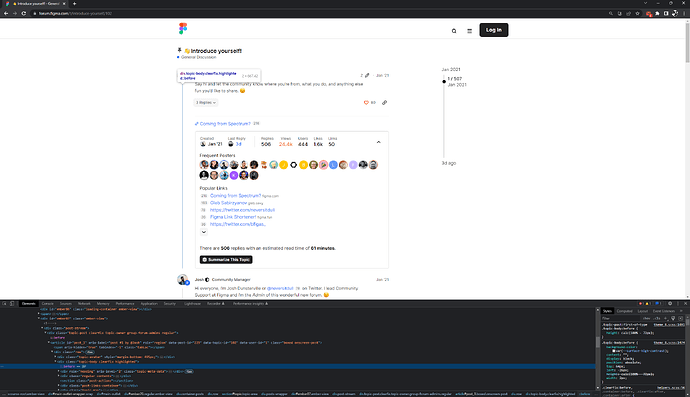Open the browser extensions puzzle icon
Screen dimensions: 690x397
[657, 13]
